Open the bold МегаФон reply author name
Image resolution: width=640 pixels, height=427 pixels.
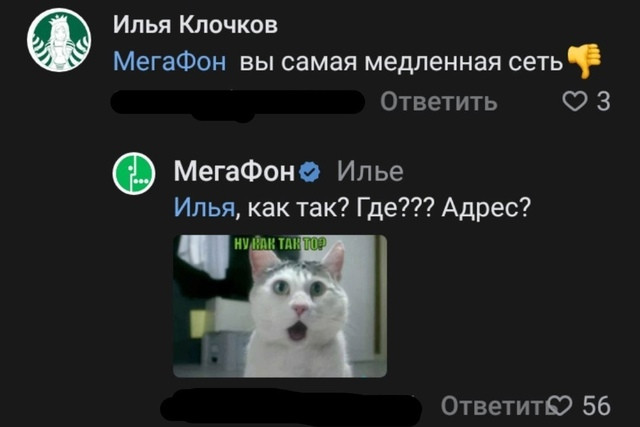(x=234, y=171)
